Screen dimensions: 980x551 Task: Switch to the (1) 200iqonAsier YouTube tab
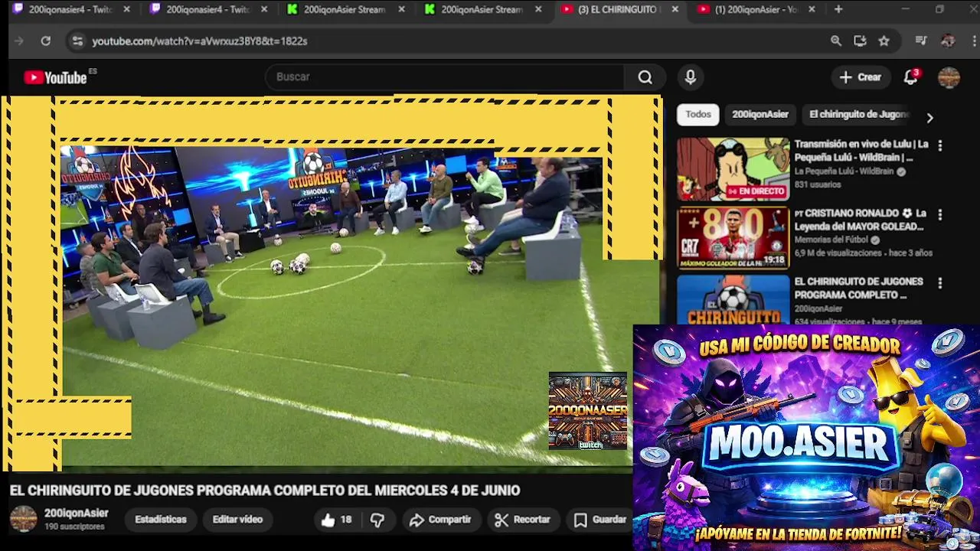point(756,9)
